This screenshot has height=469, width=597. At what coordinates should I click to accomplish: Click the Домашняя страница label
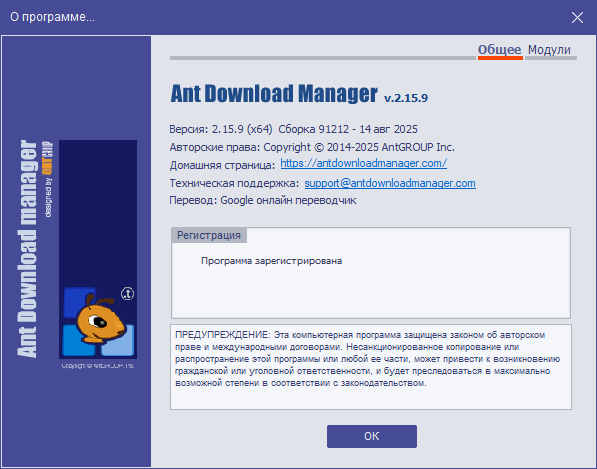coord(222,166)
